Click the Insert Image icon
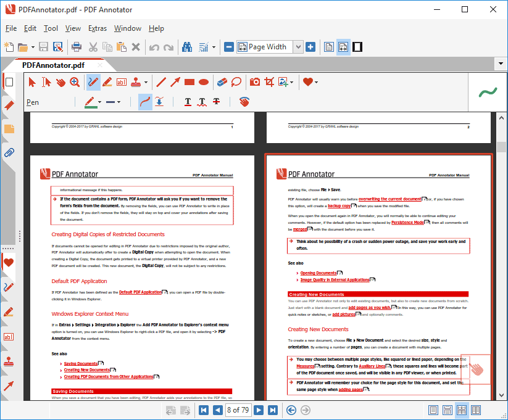Screen dimensions: 508x420 (283, 82)
